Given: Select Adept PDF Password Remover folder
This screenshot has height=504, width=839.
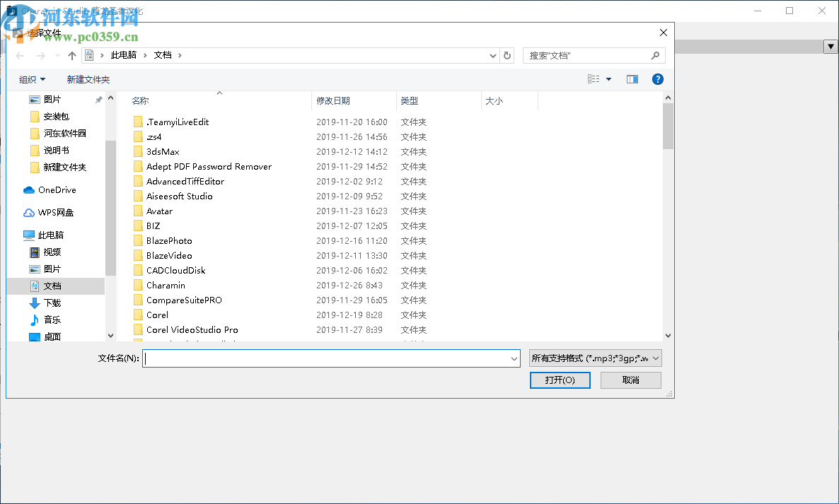Looking at the screenshot, I should pyautogui.click(x=209, y=167).
